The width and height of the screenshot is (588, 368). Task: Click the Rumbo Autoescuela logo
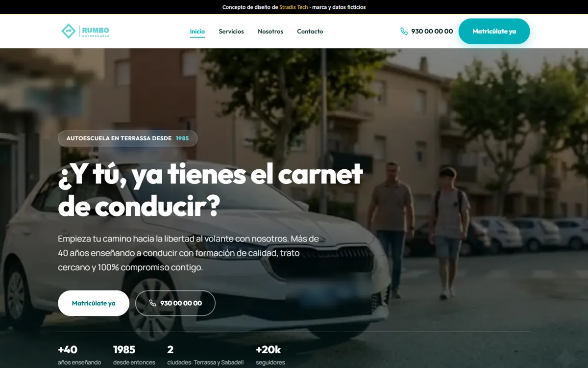pyautogui.click(x=85, y=31)
